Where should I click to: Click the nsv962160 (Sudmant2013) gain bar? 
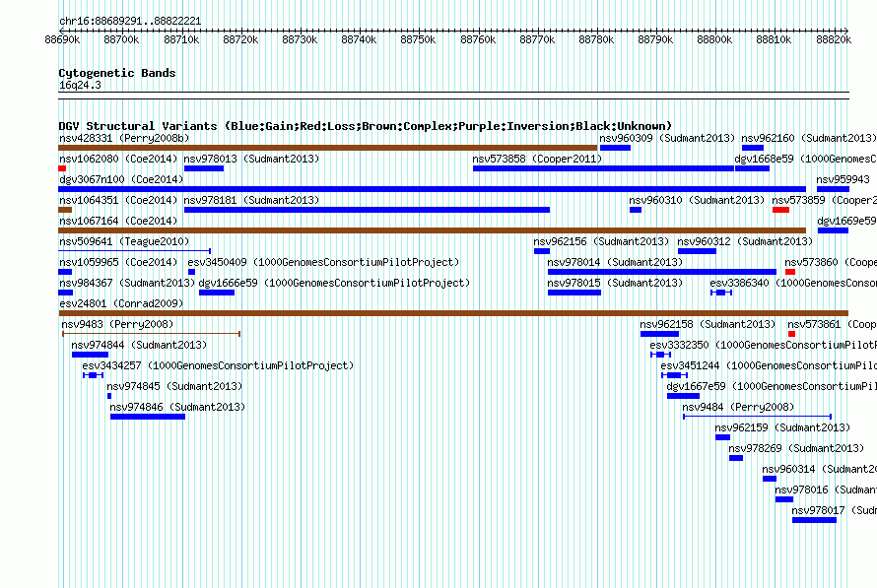point(753,148)
